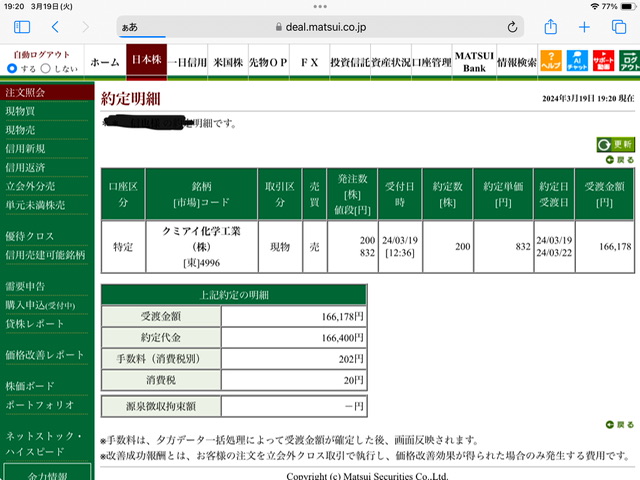Click the lower 戻る back link
This screenshot has height=480, width=640.
(x=620, y=424)
